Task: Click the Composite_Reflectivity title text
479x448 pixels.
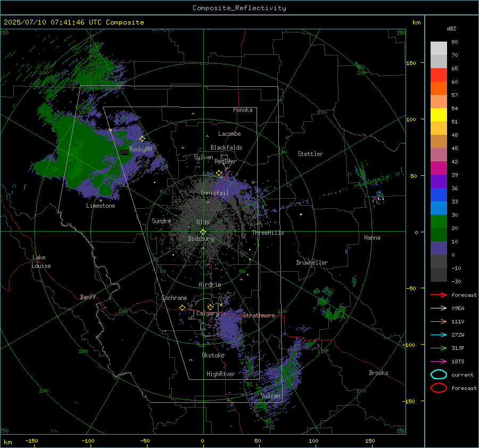Action: (x=240, y=8)
